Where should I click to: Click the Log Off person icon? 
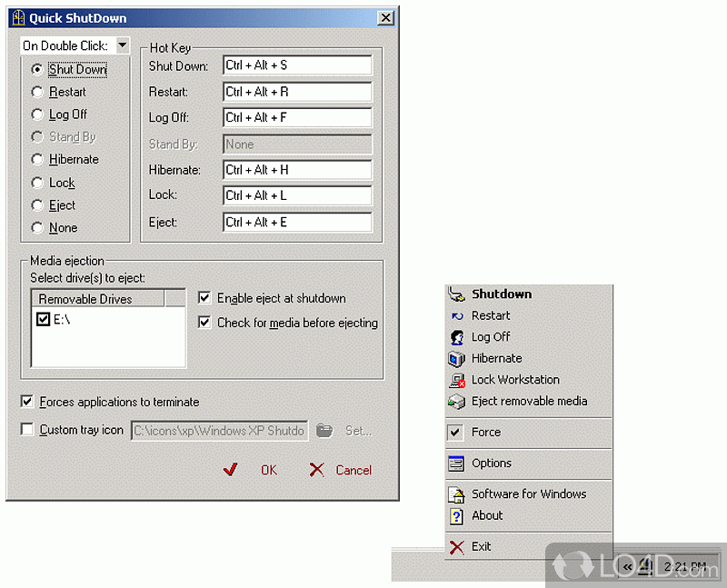click(x=457, y=337)
